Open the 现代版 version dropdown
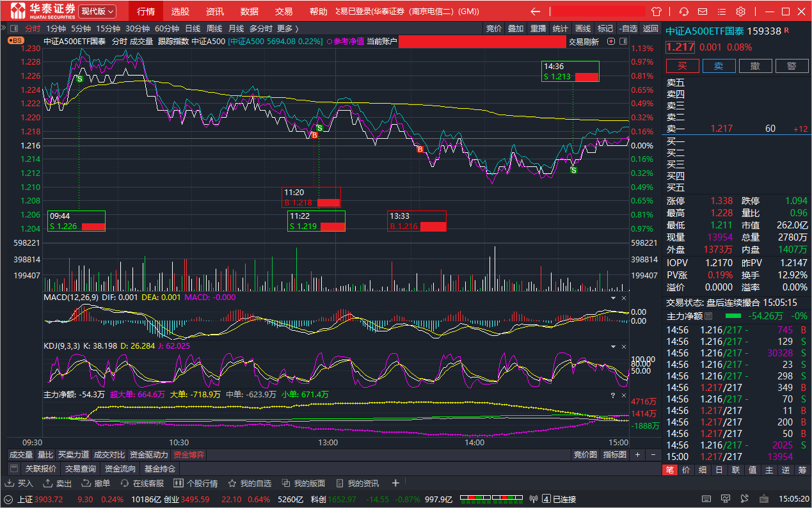 [98, 12]
